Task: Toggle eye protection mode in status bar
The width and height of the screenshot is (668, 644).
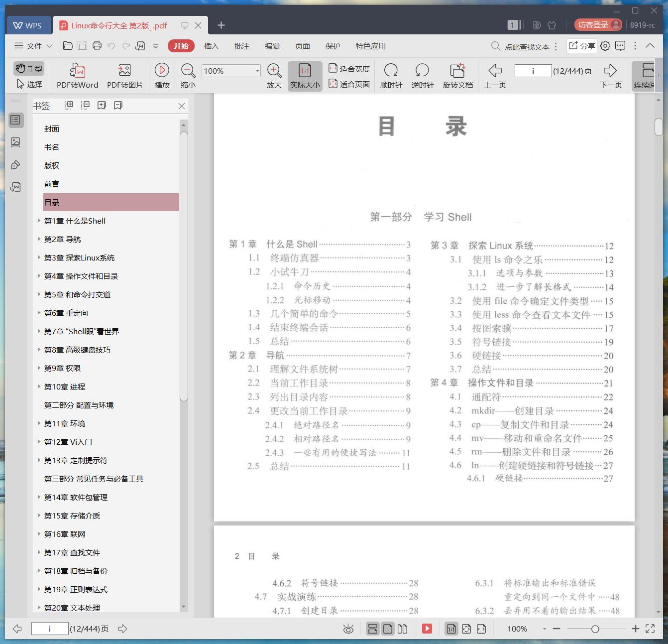Action: point(348,629)
